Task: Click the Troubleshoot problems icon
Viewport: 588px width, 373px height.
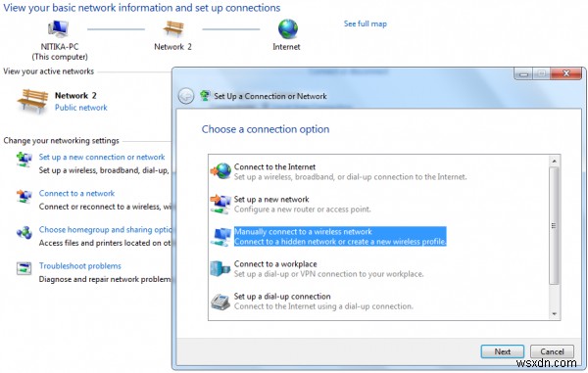Action: click(24, 268)
